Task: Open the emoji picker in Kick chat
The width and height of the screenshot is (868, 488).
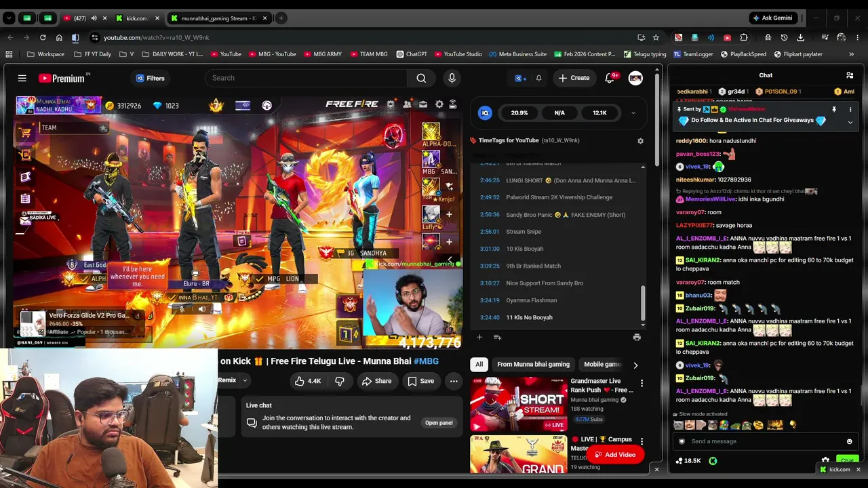Action: pos(849,441)
